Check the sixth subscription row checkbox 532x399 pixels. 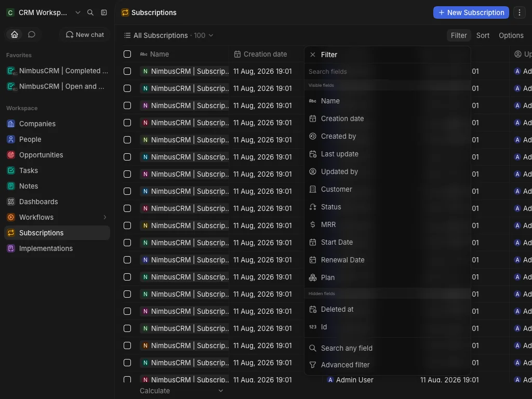[x=127, y=157]
